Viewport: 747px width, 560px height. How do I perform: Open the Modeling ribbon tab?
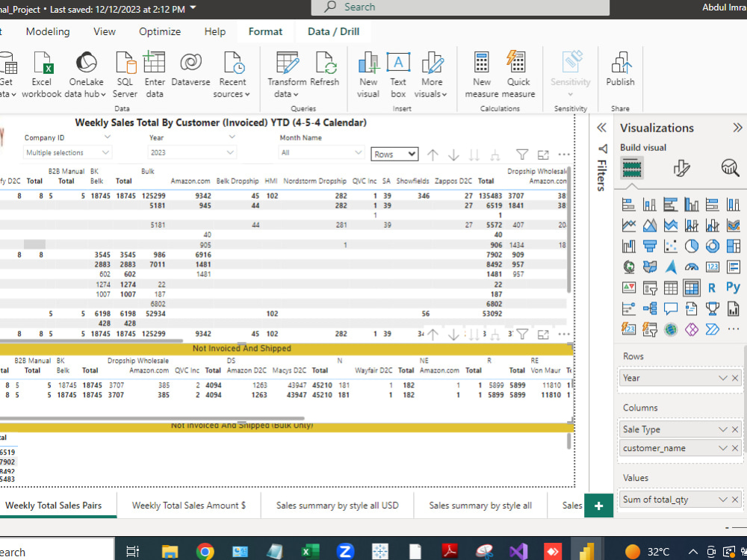(x=48, y=31)
